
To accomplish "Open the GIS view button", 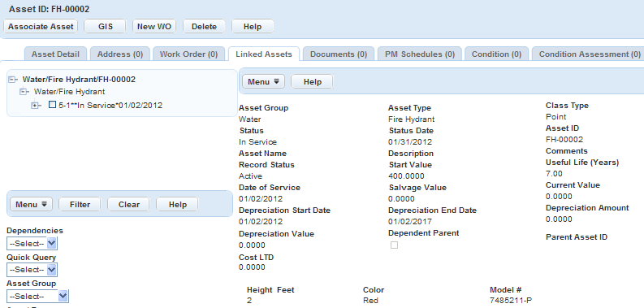I will coord(105,26).
